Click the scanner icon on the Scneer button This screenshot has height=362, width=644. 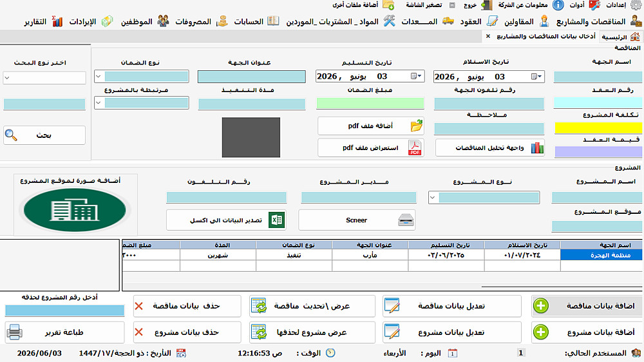tap(406, 220)
